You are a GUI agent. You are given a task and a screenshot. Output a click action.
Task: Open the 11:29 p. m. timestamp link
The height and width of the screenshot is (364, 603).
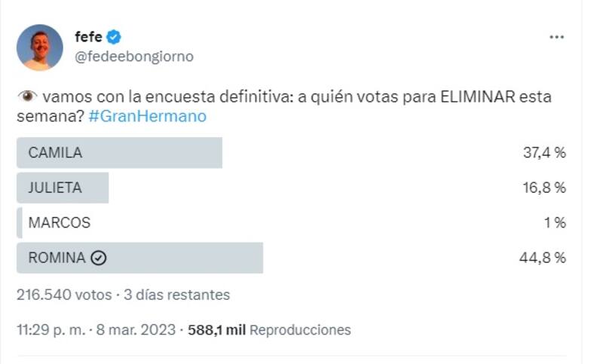point(51,330)
